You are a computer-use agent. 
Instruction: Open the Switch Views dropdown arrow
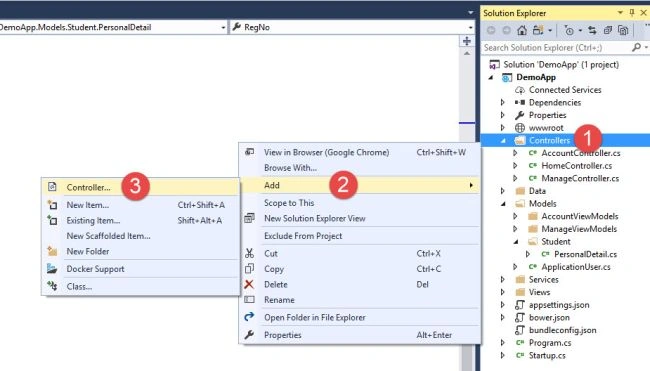pyautogui.click(x=550, y=30)
